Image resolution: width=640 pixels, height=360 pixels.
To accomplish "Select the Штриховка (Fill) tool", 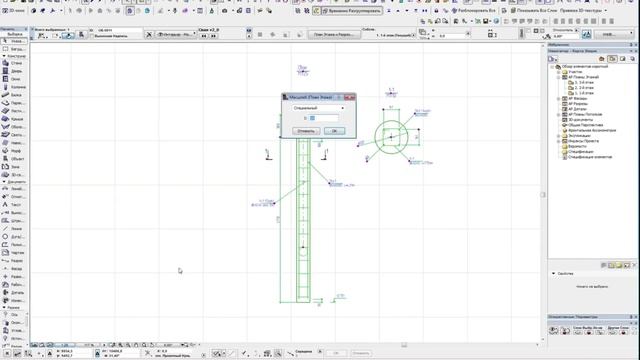I will [x=13, y=221].
